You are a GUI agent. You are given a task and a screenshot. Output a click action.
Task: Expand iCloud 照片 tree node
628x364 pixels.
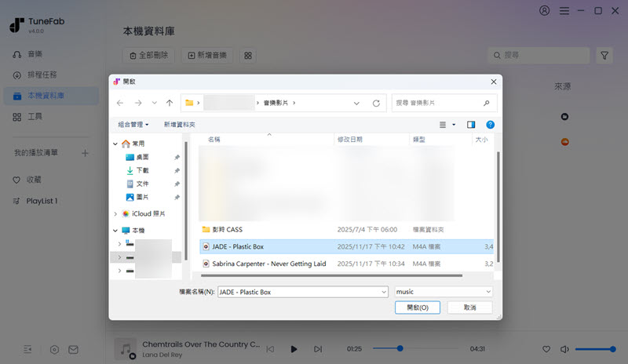(115, 214)
